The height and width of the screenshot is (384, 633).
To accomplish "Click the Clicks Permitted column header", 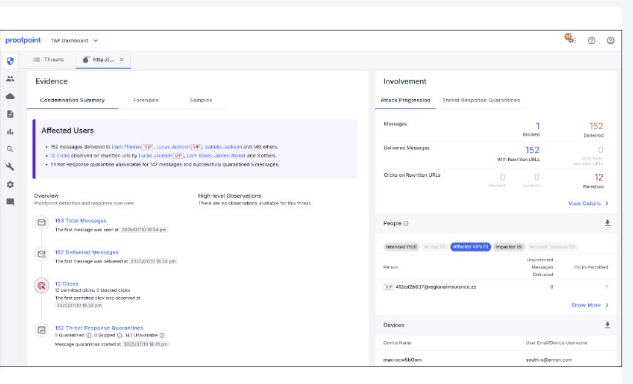I will point(591,267).
